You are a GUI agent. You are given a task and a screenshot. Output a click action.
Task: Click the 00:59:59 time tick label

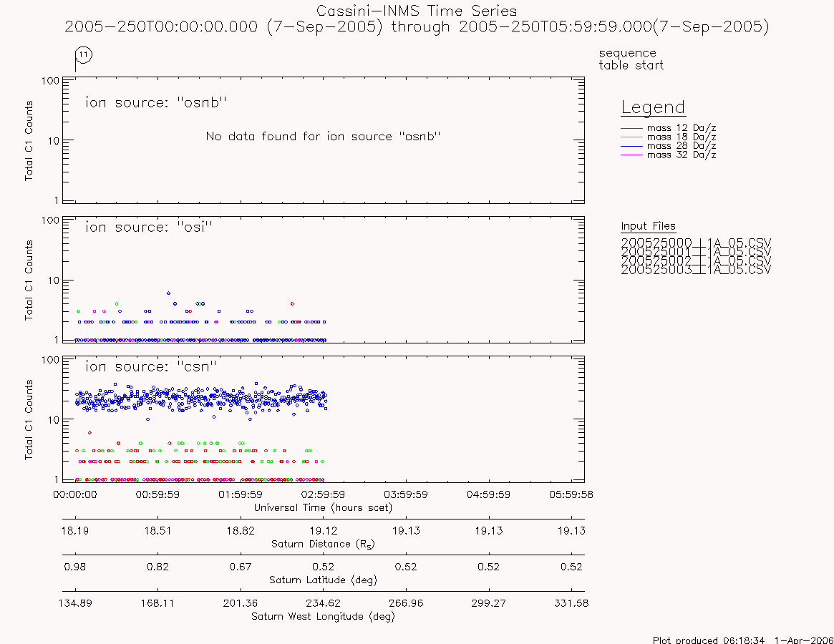pos(157,494)
